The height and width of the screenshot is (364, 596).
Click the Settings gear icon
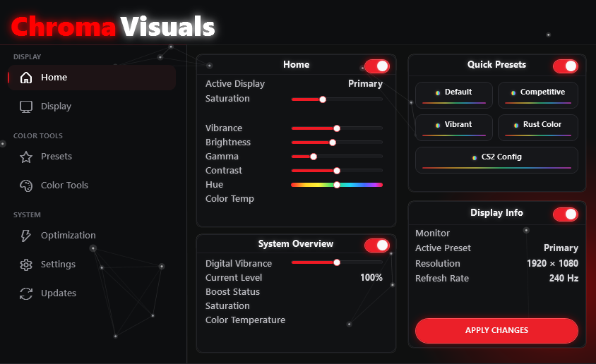pos(26,265)
